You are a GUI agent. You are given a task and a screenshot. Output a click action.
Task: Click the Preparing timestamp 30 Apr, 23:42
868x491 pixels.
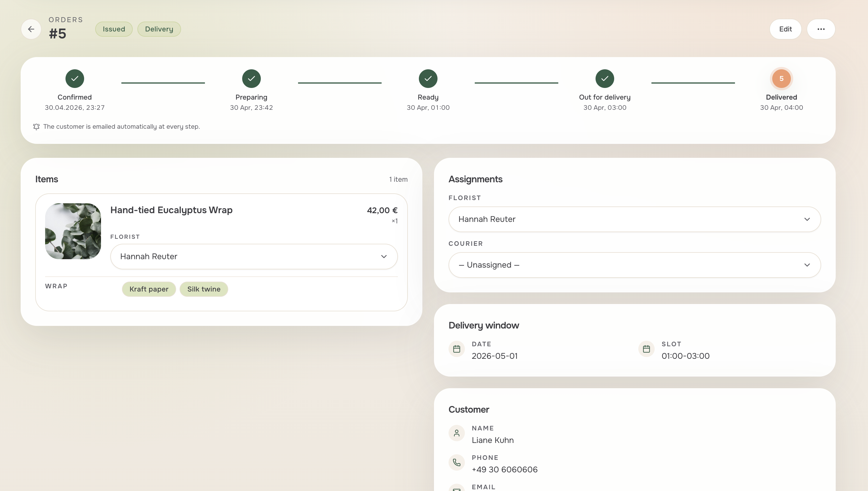click(x=251, y=107)
